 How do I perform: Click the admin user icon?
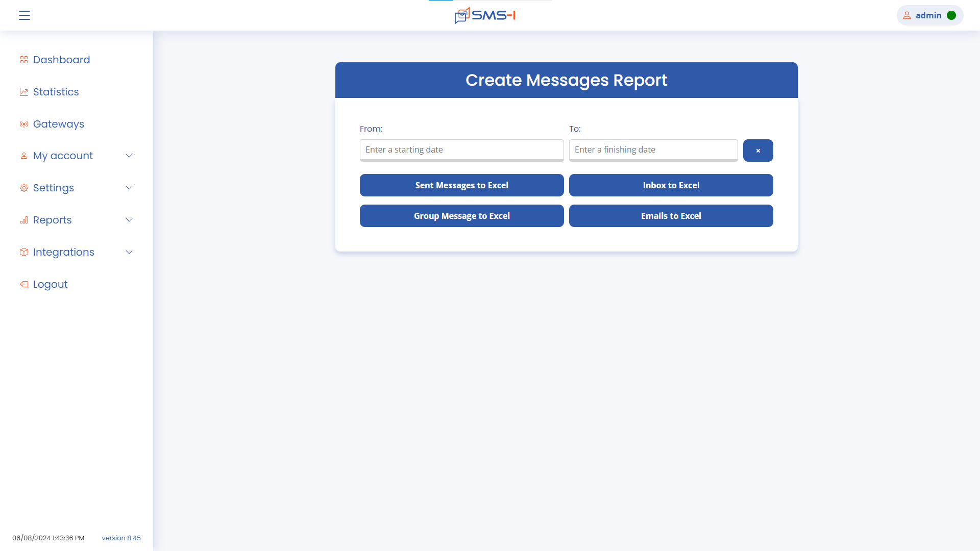pyautogui.click(x=907, y=15)
